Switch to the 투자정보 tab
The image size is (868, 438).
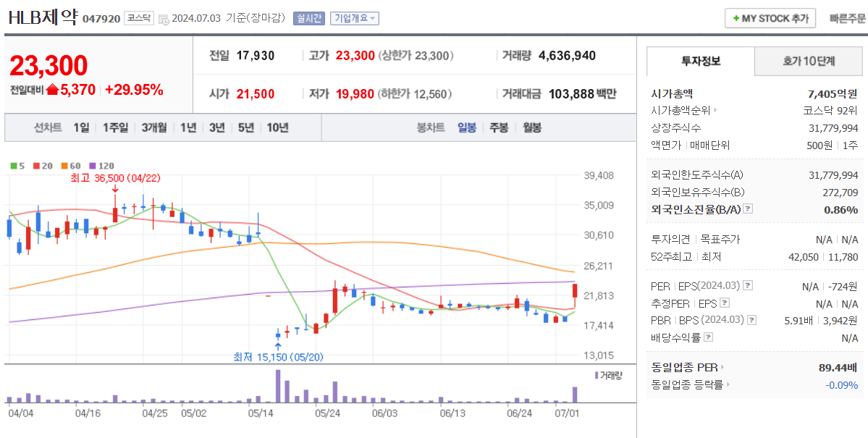(x=701, y=62)
